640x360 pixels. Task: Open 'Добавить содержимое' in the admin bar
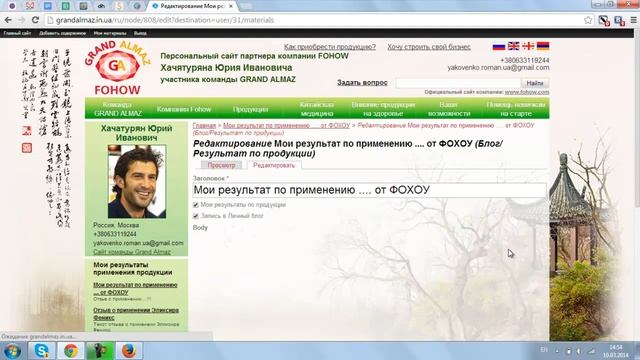coord(62,33)
